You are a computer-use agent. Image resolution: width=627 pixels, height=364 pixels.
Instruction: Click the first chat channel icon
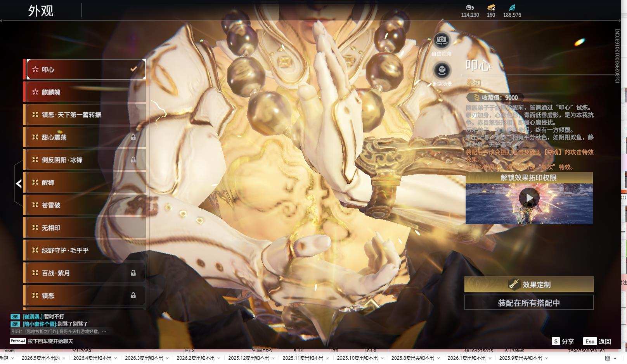(15, 317)
